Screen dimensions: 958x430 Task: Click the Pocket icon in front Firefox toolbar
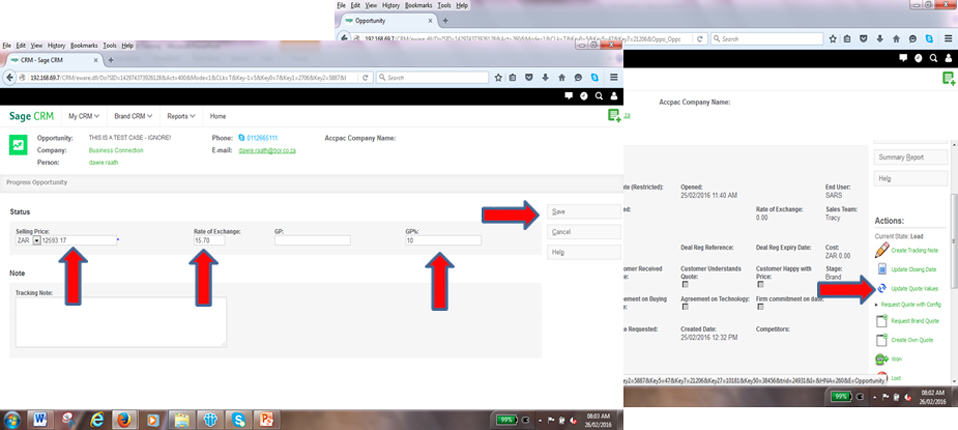point(529,78)
